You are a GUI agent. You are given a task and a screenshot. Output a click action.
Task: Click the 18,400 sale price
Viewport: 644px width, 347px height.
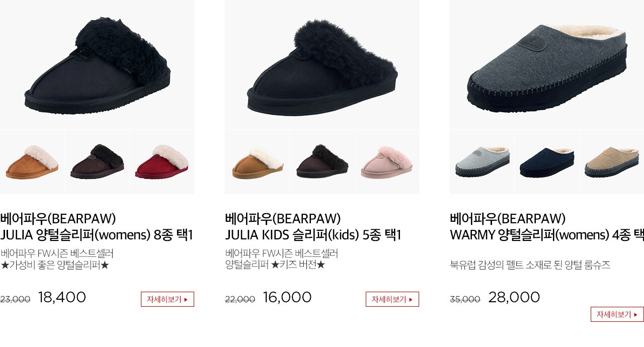[62, 297]
